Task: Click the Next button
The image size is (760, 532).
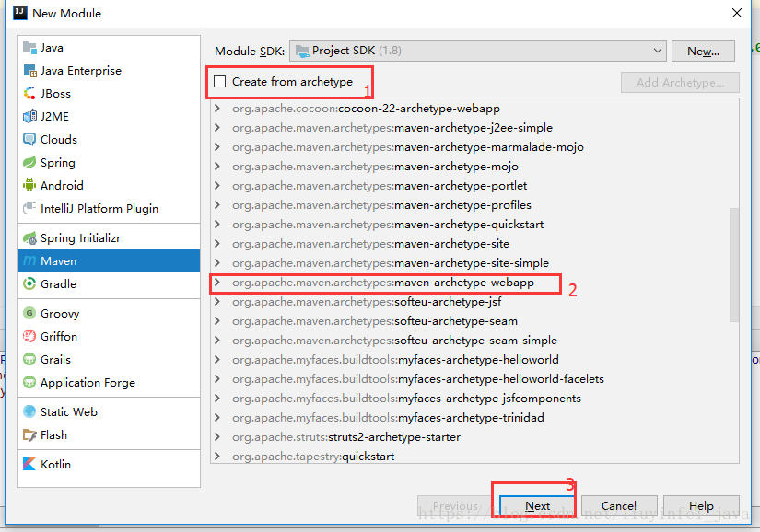Action: coord(537,506)
